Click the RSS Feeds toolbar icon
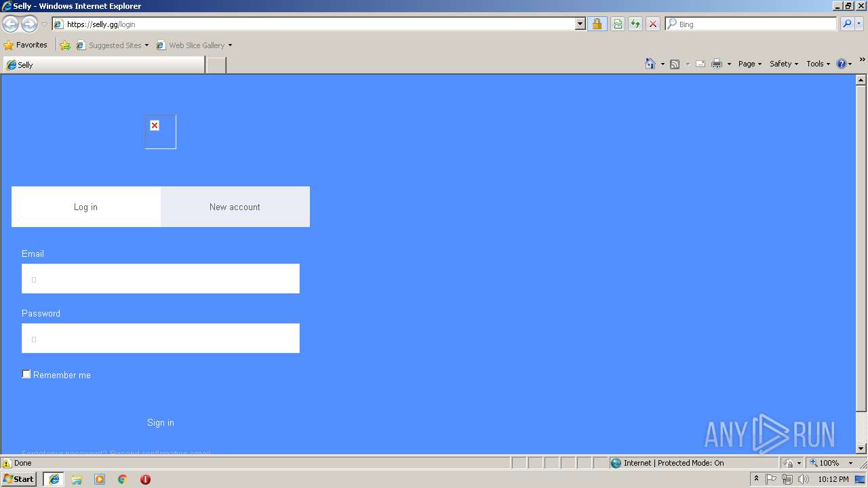The image size is (868, 488). (x=675, y=64)
